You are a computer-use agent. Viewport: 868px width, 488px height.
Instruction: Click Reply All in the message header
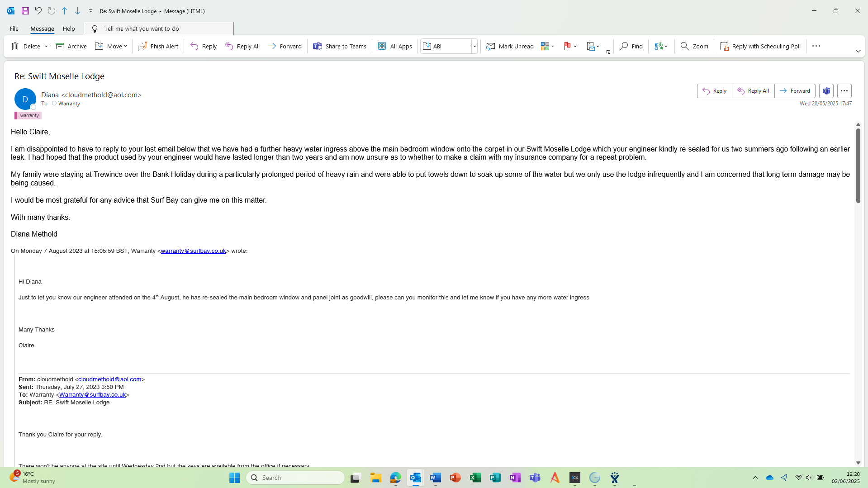[x=753, y=91]
